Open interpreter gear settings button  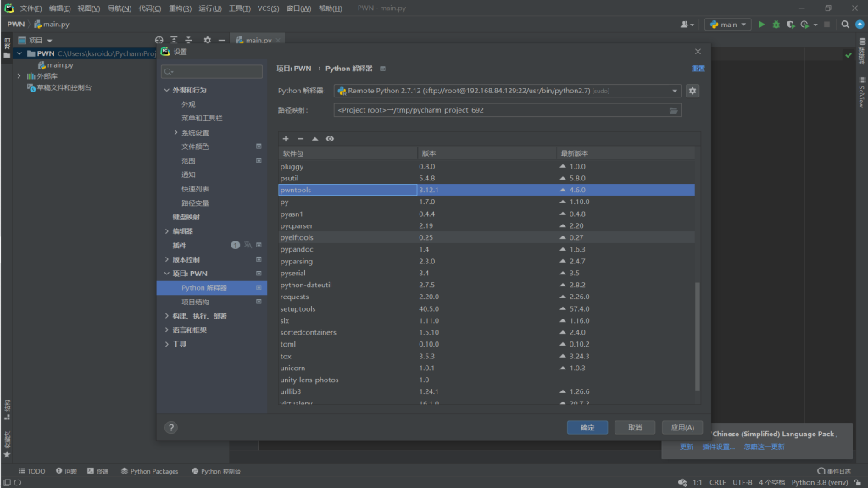(693, 91)
